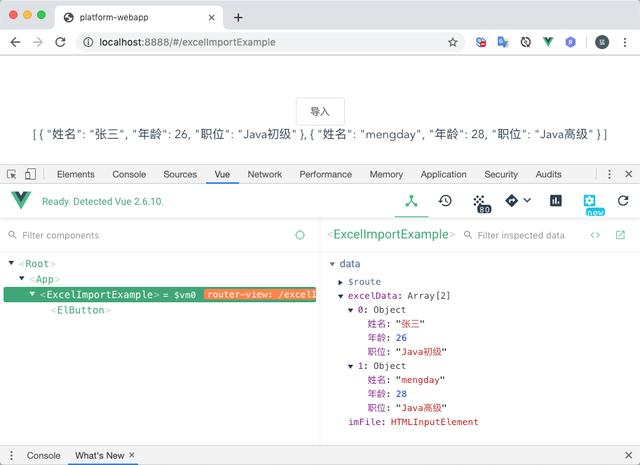
Task: Collapse the ExcelImportExample tree node
Action: [32, 294]
